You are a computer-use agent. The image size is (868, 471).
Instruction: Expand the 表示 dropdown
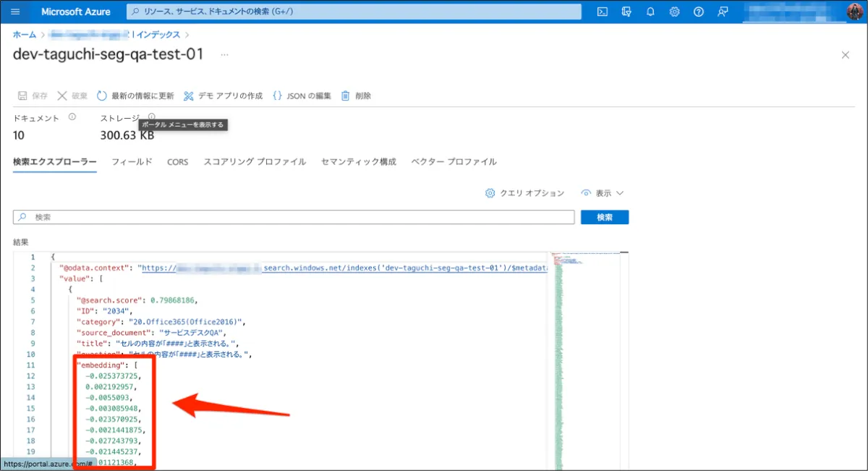click(602, 193)
